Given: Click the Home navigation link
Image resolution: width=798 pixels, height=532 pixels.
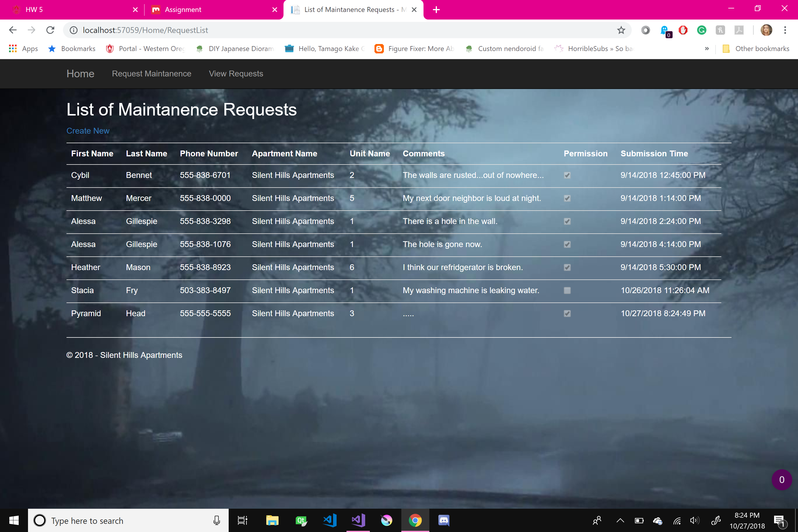Looking at the screenshot, I should coord(80,73).
